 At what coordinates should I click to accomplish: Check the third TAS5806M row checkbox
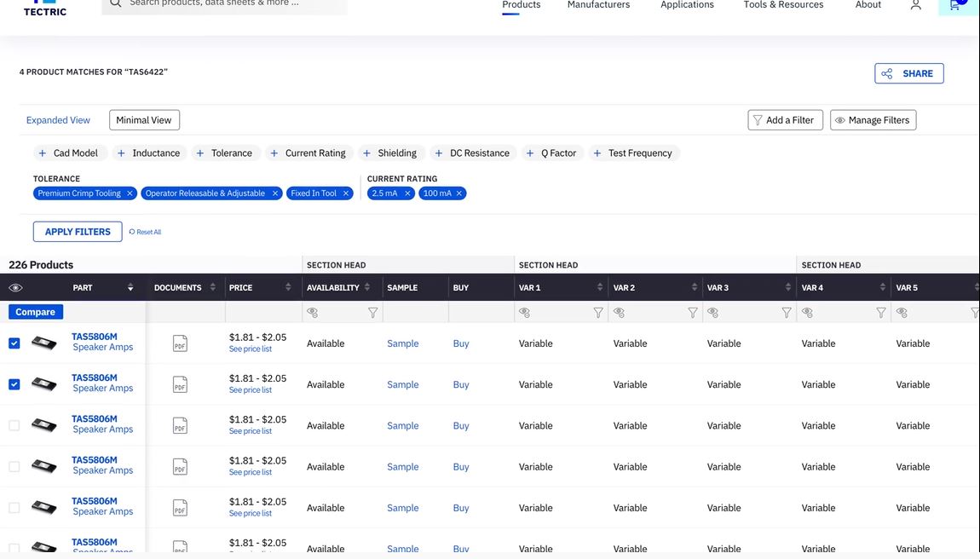14,425
